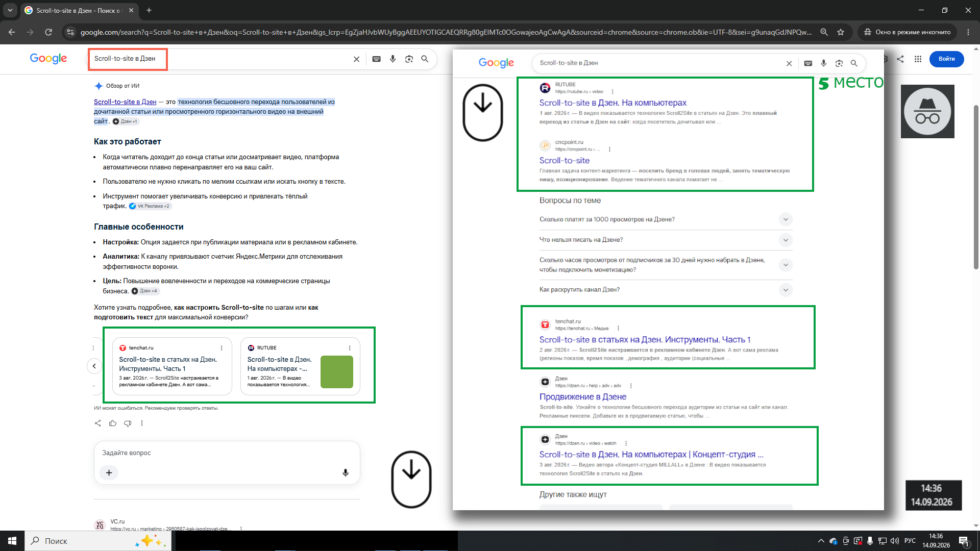
Task: Select the 'Scroll-to-site в Дзен' browser tab
Action: tap(79, 10)
